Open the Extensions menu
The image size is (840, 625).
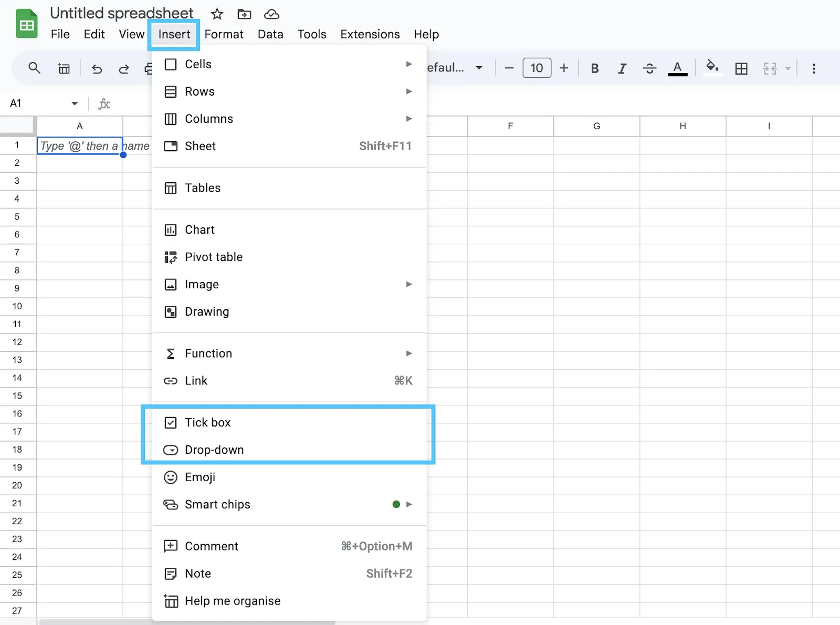point(370,35)
